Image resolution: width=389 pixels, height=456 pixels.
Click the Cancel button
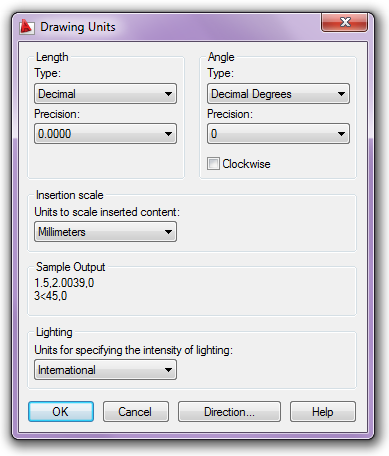click(136, 412)
